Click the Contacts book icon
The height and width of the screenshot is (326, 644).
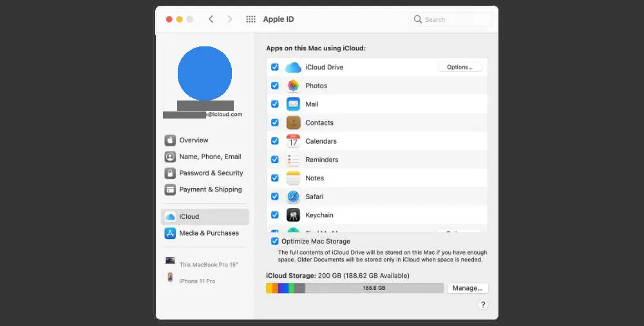click(293, 123)
